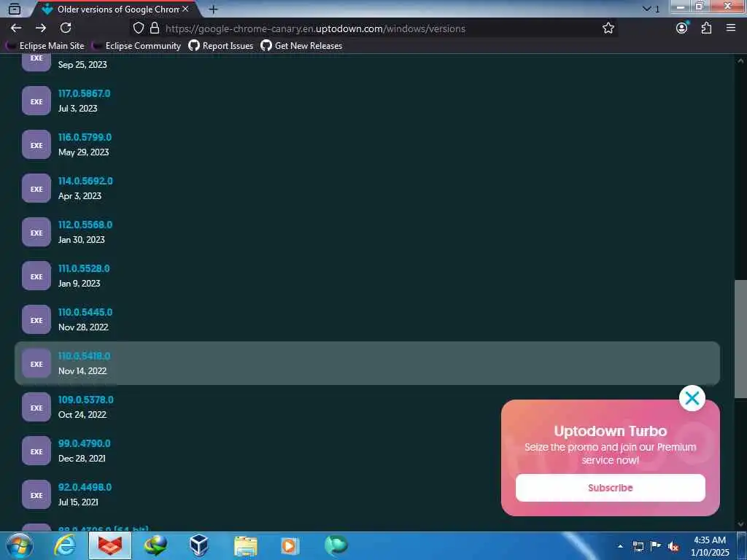Open VirtualBox from the taskbar
The image size is (747, 560).
[198, 545]
